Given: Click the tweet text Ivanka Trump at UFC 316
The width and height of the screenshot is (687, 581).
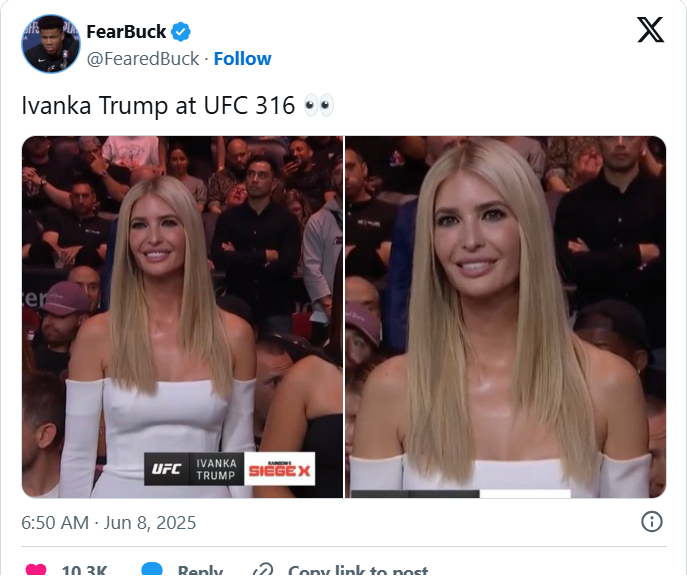Looking at the screenshot, I should coord(158,106).
